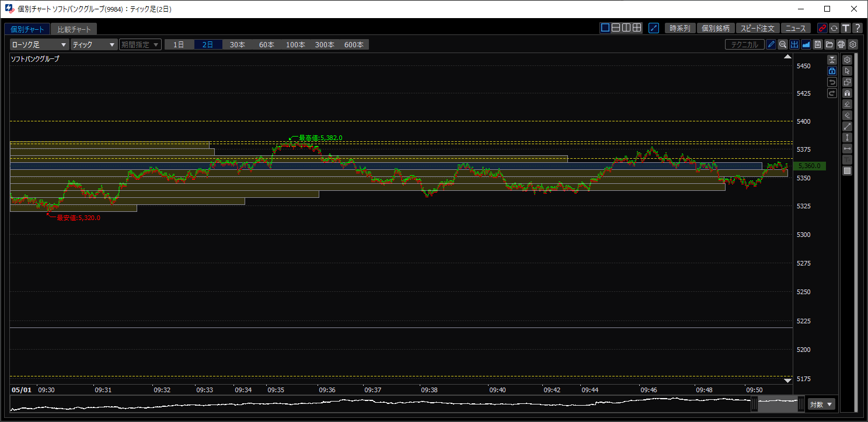868x422 pixels.
Task: Open the gray color swatch in drawing tools
Action: tap(848, 170)
